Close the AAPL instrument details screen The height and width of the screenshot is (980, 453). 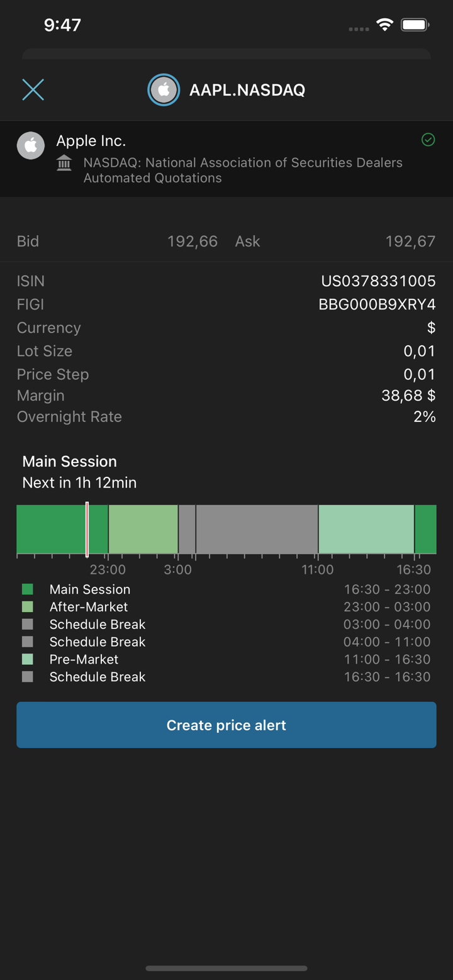[x=33, y=90]
